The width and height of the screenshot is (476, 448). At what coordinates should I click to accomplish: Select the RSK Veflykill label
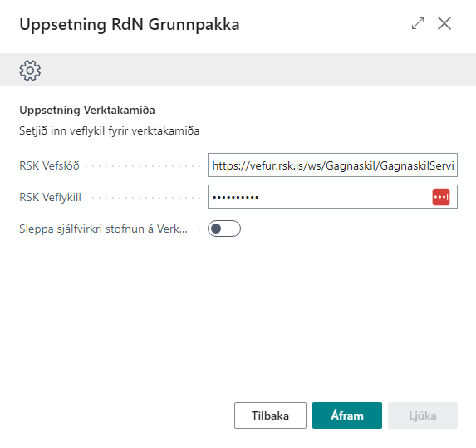point(50,197)
